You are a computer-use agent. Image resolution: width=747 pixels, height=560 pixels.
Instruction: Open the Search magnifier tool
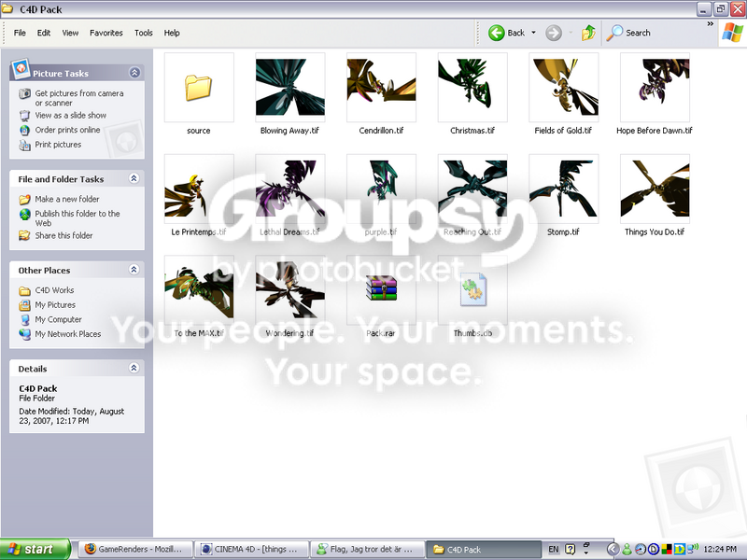(614, 33)
